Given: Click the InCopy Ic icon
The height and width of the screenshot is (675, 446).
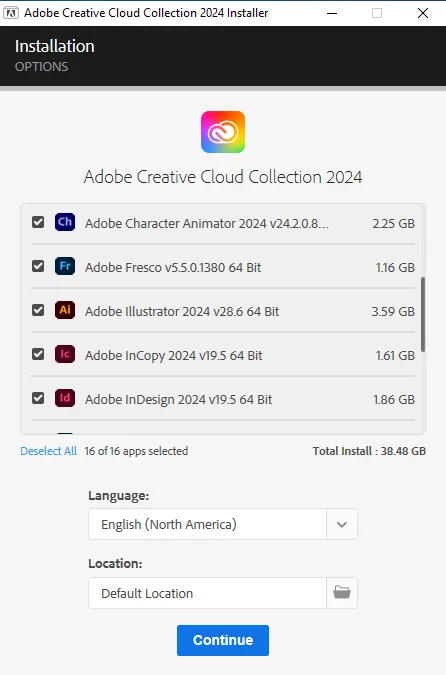Looking at the screenshot, I should [65, 354].
